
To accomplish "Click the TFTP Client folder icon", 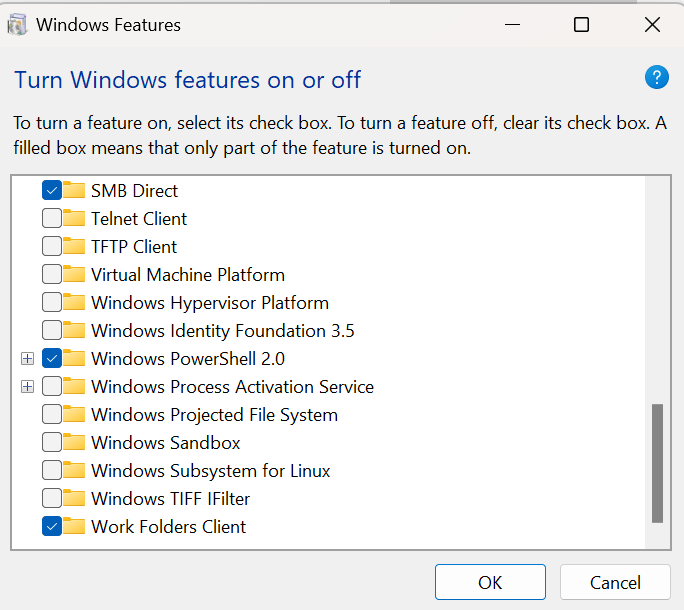I will point(74,246).
